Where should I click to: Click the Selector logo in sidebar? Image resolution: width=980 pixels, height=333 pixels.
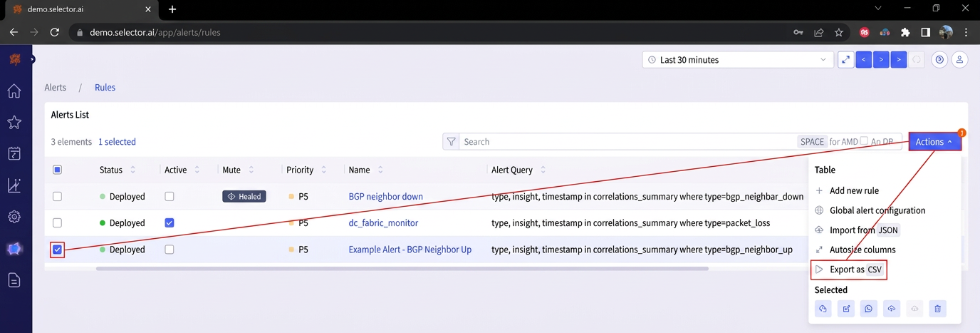click(14, 60)
